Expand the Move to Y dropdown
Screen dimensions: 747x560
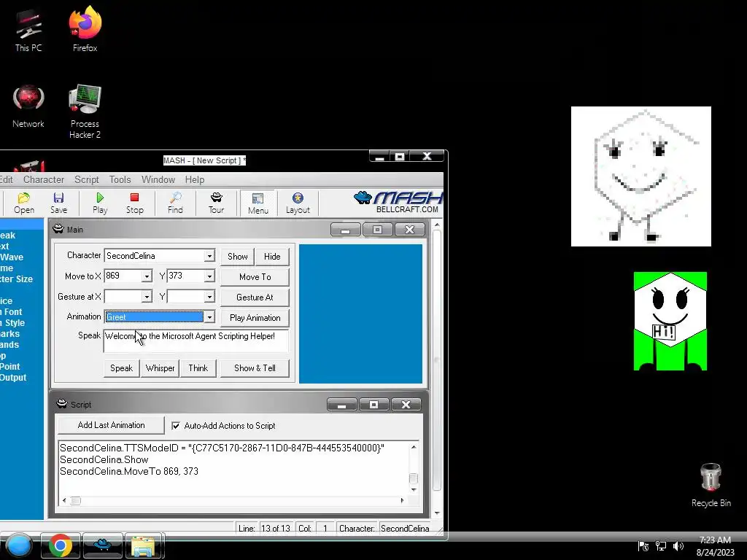pos(209,276)
